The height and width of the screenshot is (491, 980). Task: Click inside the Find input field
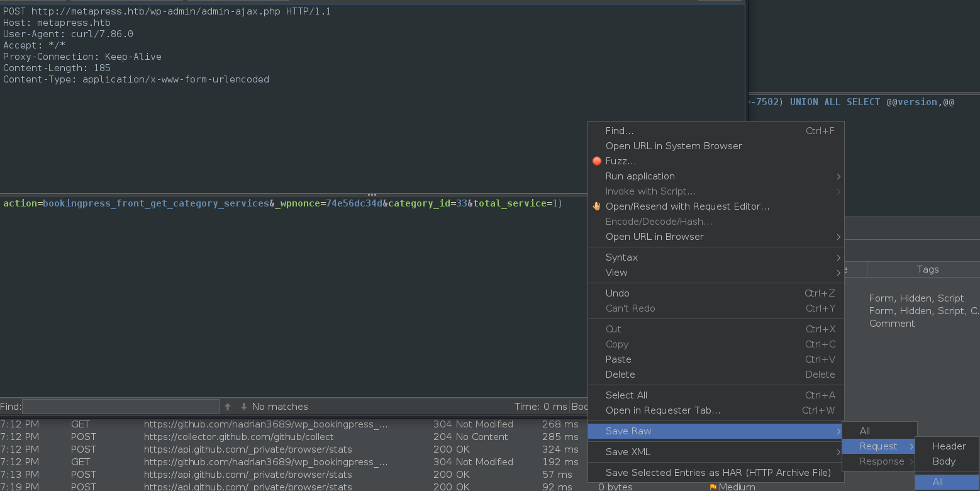click(x=121, y=407)
